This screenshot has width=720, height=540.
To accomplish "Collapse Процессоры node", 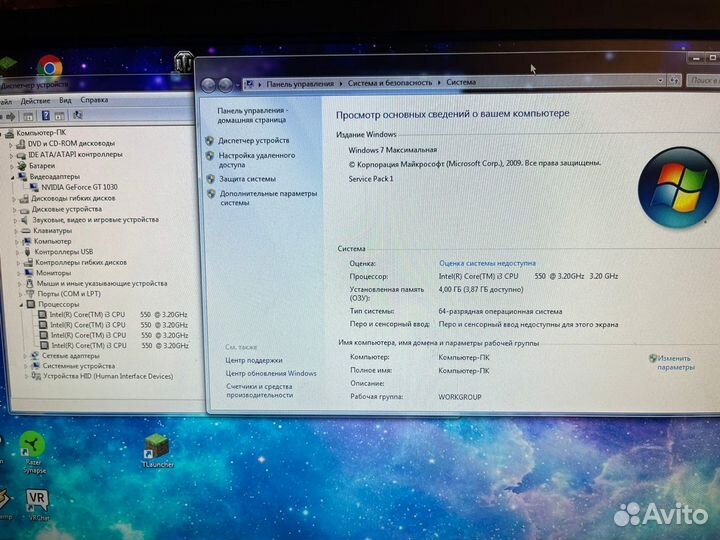I will (21, 305).
